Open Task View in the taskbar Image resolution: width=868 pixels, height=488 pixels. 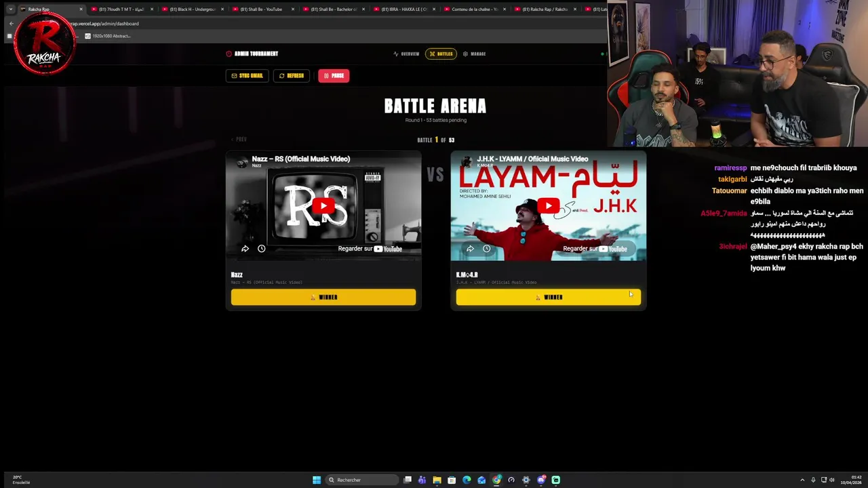408,480
